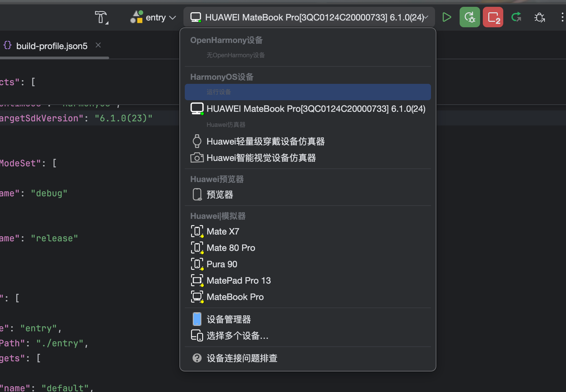This screenshot has height=392, width=566.
Task: Select MateBook Pro emulator
Action: (308, 297)
